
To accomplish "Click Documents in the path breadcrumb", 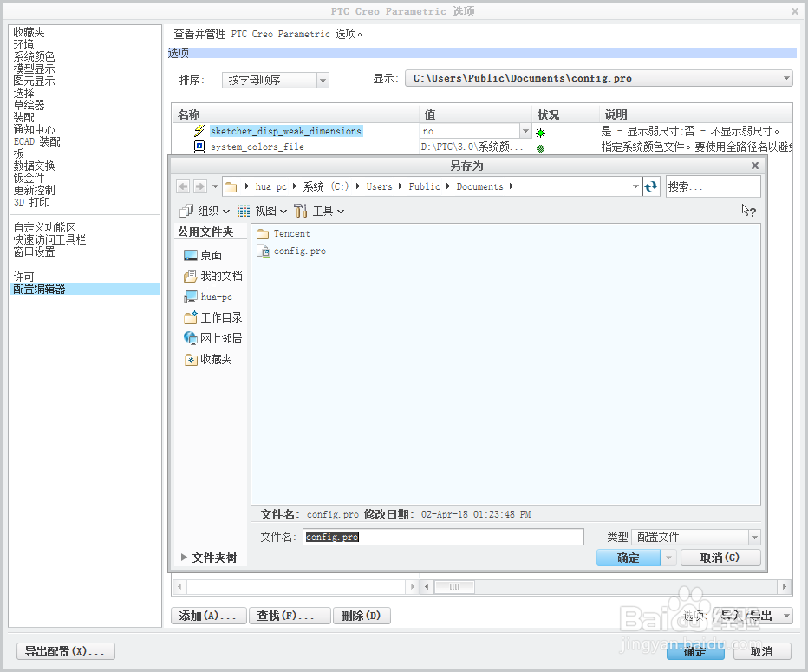I will click(479, 186).
